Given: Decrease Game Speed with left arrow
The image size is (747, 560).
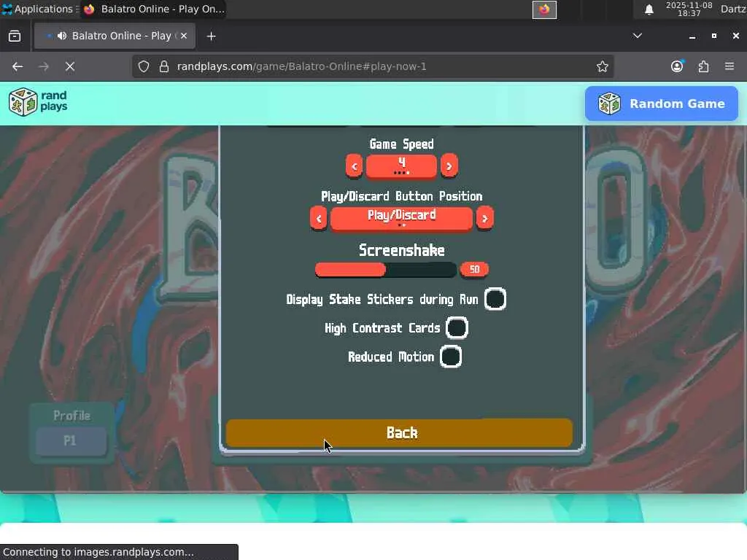Looking at the screenshot, I should pos(354,166).
